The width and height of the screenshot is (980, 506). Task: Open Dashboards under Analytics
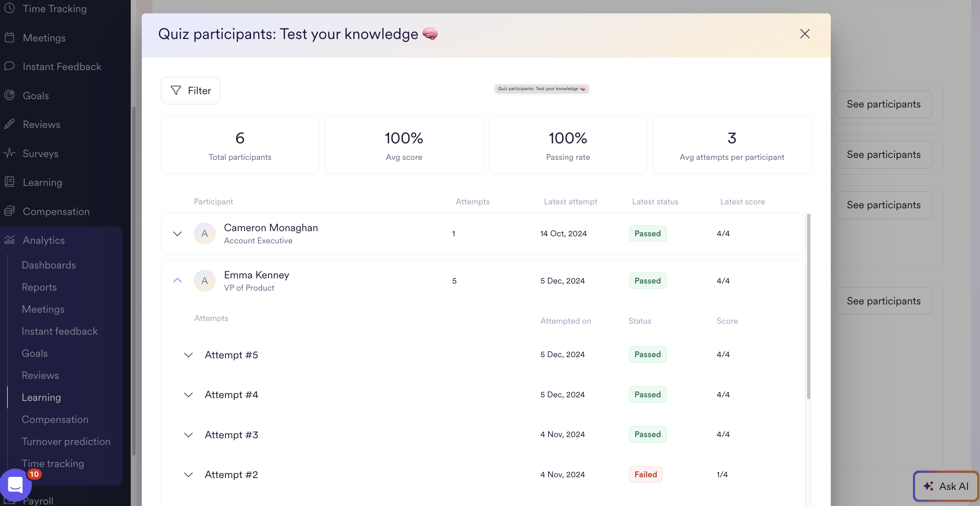pyautogui.click(x=49, y=265)
